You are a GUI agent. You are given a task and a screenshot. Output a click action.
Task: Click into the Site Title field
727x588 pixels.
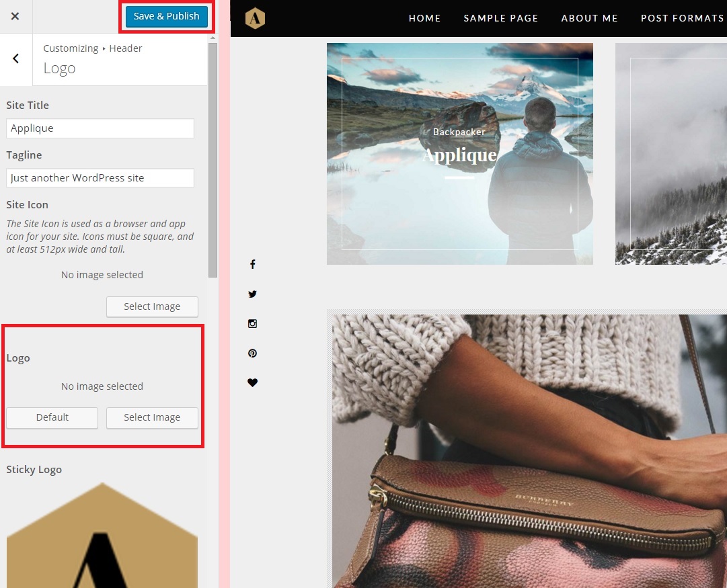pyautogui.click(x=100, y=128)
